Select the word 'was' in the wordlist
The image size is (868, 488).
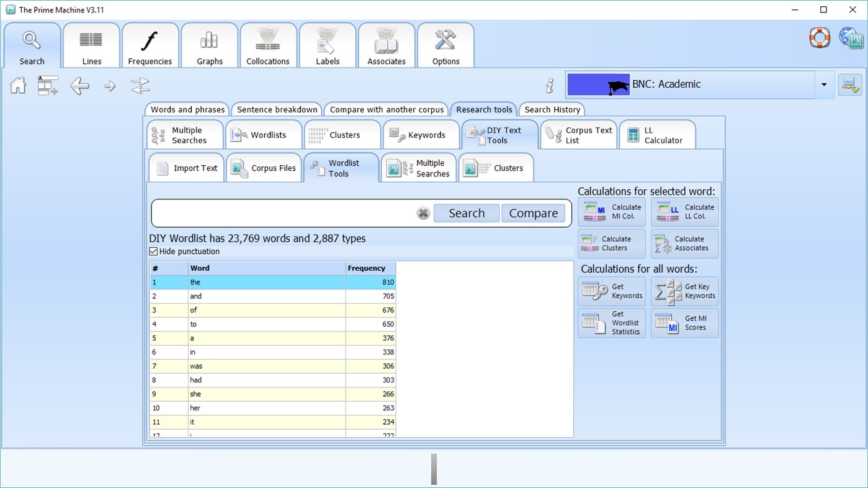[267, 366]
